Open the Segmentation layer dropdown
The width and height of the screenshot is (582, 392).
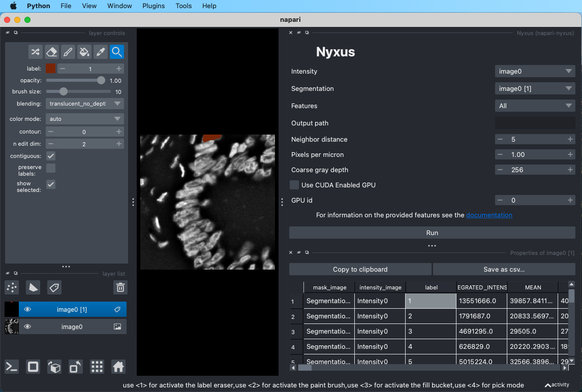(535, 89)
